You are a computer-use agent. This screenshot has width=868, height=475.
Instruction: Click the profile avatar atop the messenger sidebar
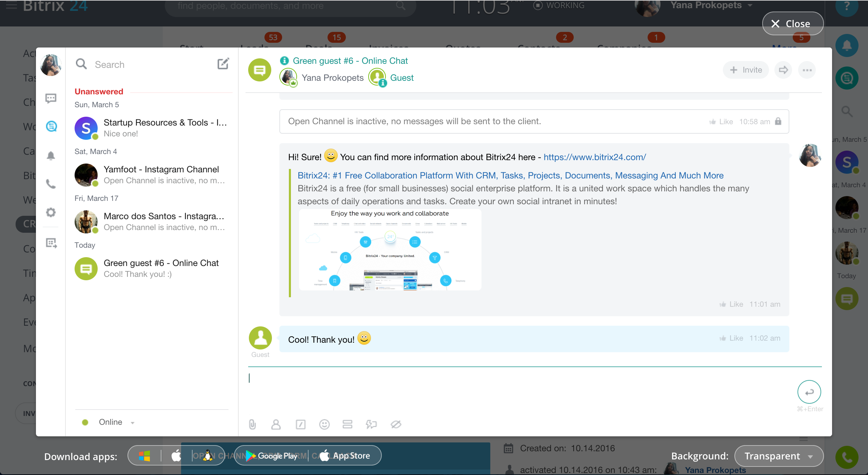[51, 65]
